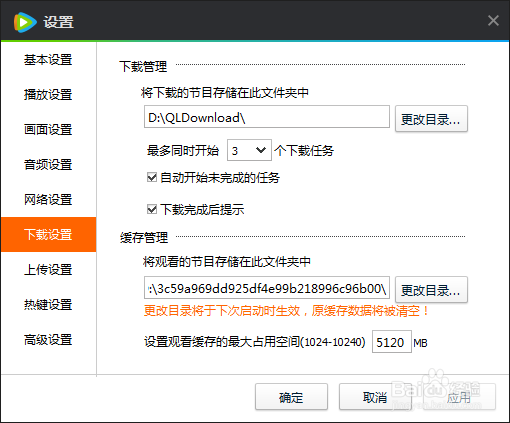Click 更改目录 button for cache folder

(x=431, y=290)
